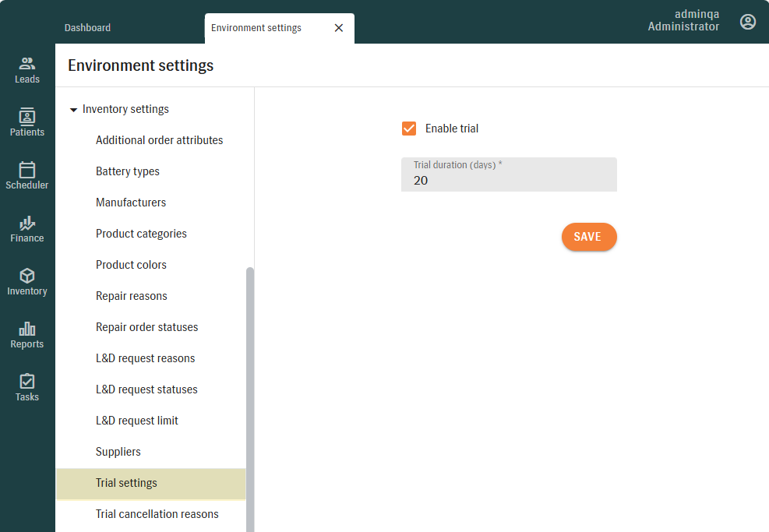
Task: Uncheck the Enable trial checkbox
Action: pyautogui.click(x=409, y=129)
